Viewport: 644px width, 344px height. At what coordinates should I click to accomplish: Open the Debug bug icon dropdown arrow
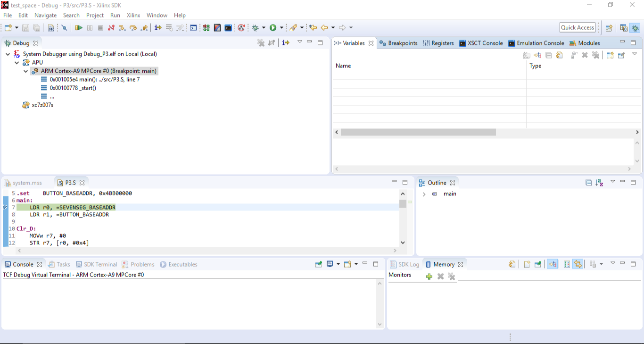click(264, 28)
